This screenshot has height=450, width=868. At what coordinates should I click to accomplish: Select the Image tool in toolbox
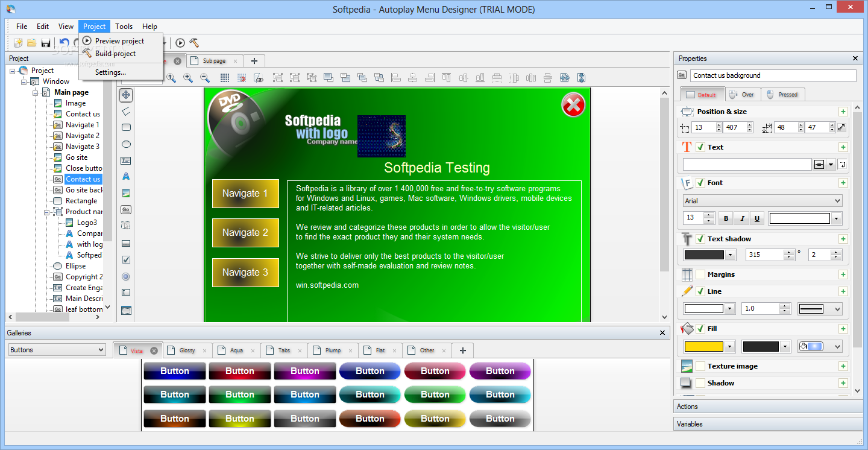pos(126,194)
